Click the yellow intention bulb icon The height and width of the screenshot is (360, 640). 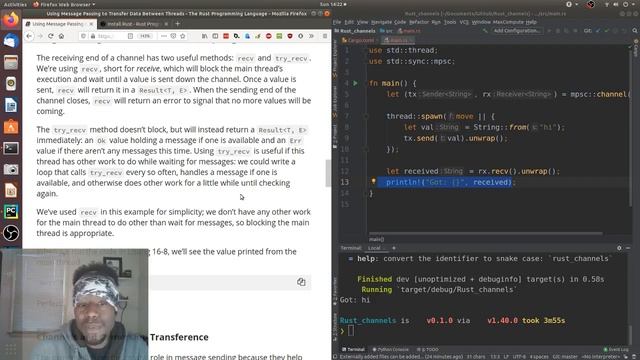pos(373,182)
